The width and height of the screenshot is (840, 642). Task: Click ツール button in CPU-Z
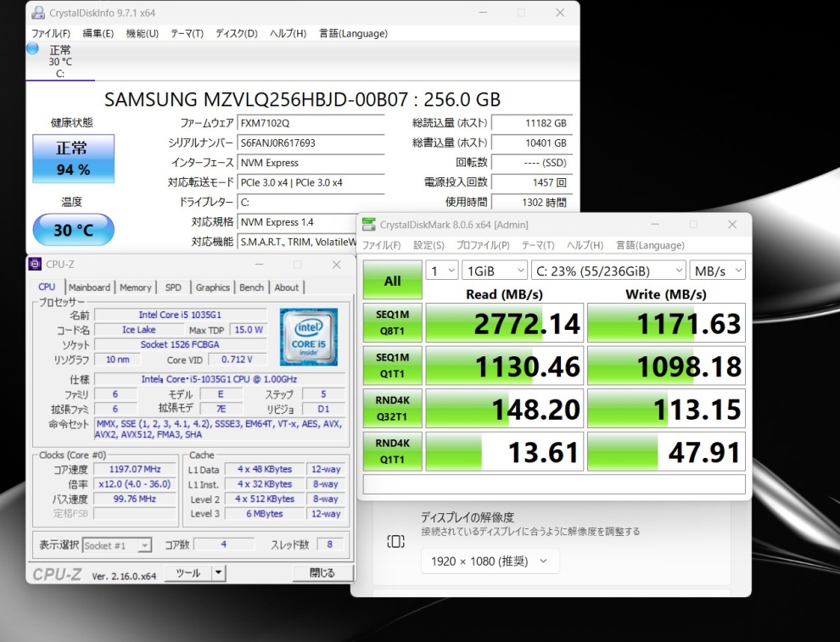pos(188,573)
